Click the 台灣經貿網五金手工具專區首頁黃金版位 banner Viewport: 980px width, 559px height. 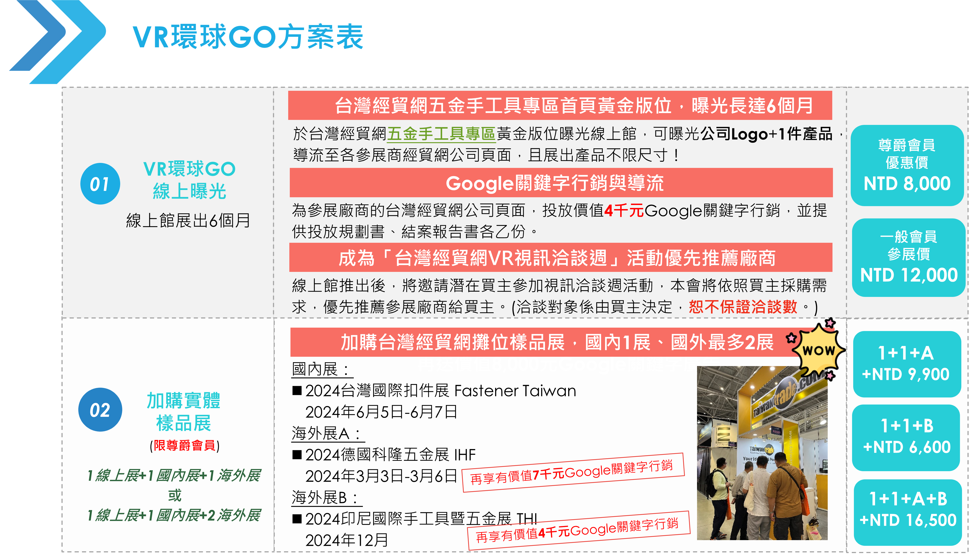click(x=560, y=106)
